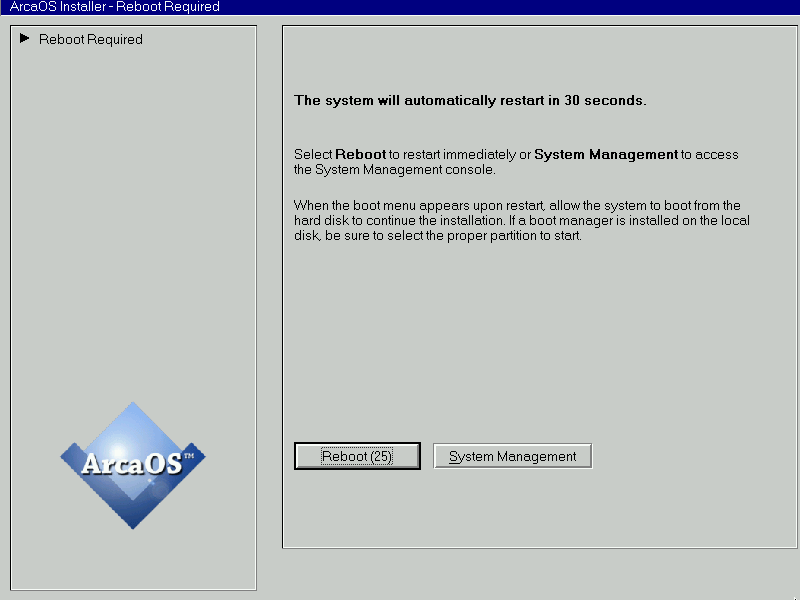Click the automatic restart in 30 seconds heading
This screenshot has height=600, width=800.
coord(470,101)
